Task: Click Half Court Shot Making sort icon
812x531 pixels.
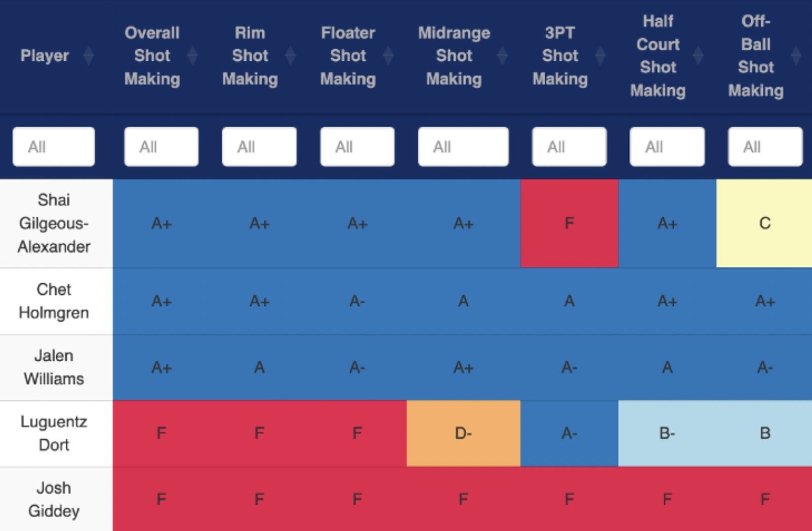Action: click(698, 56)
